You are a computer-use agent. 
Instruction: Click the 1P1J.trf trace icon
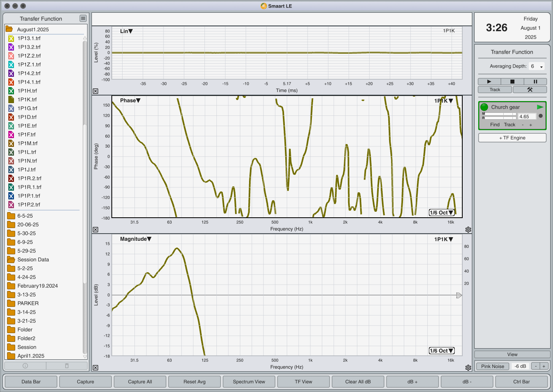pyautogui.click(x=11, y=170)
